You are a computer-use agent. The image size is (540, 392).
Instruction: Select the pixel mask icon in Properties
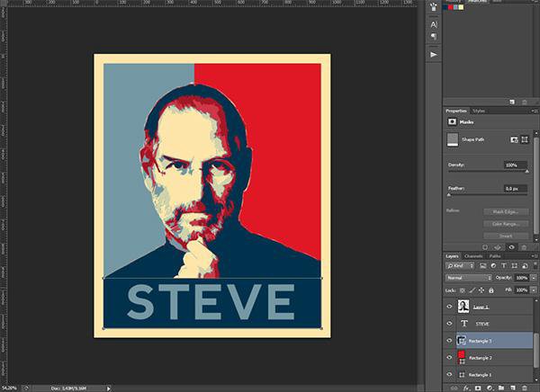(514, 140)
